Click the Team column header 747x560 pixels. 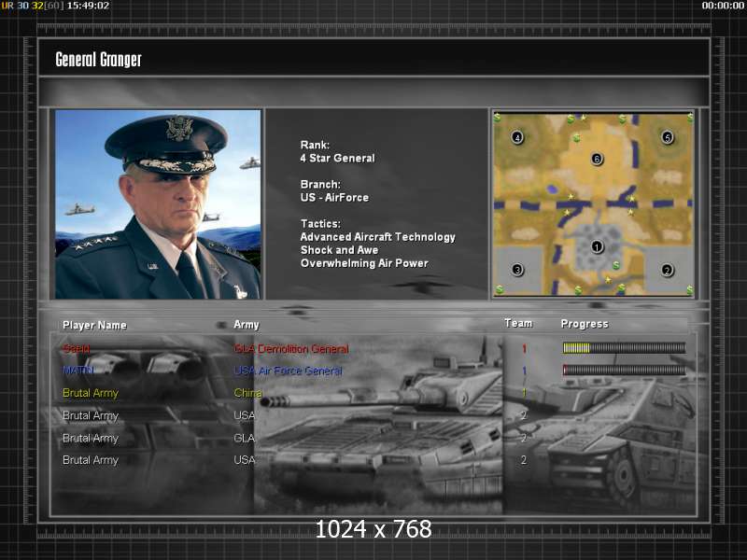[x=518, y=323]
